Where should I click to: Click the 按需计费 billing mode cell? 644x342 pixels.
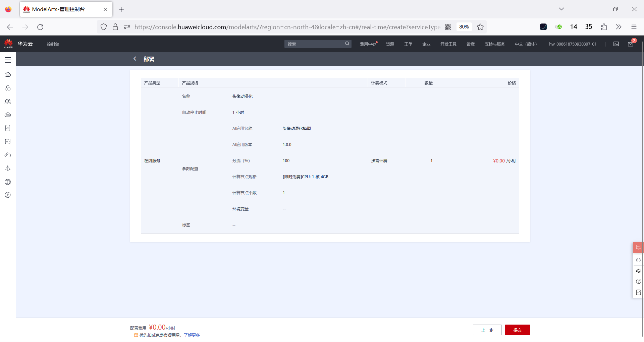coord(379,161)
